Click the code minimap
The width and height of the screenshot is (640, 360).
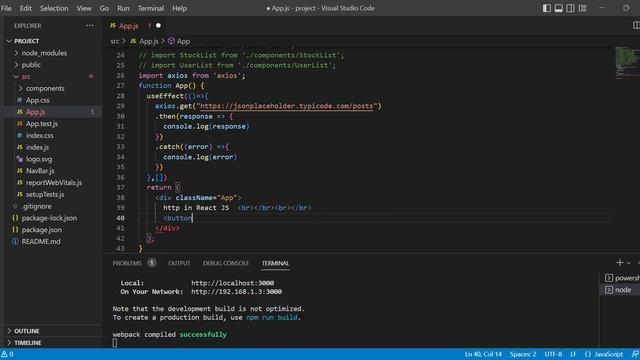(627, 62)
